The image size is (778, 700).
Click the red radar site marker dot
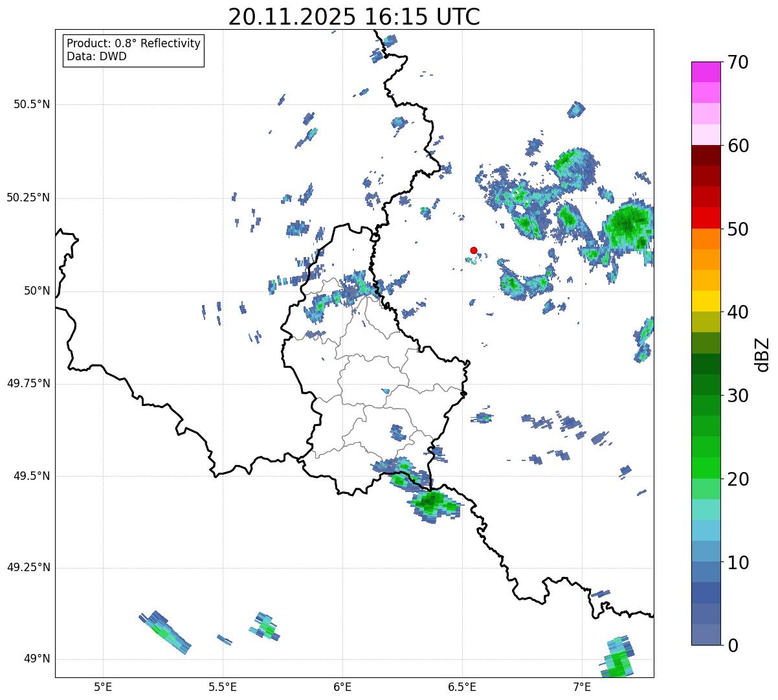coord(474,250)
